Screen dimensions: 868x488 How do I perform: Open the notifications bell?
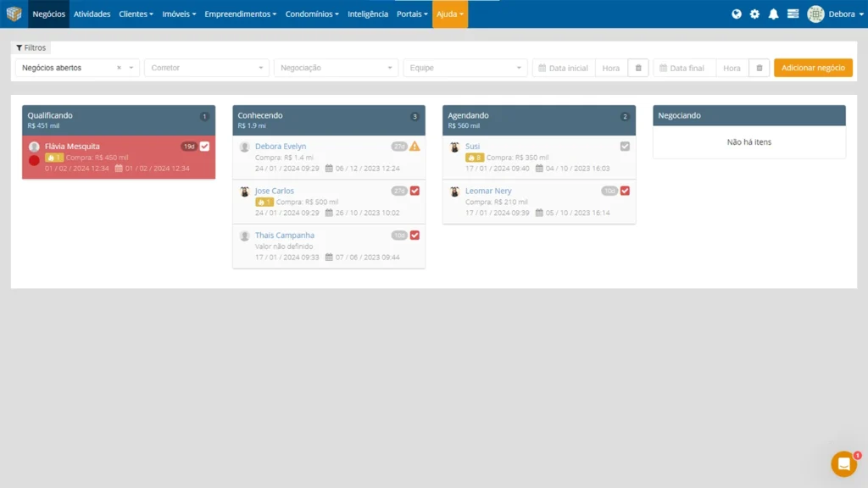coord(773,14)
